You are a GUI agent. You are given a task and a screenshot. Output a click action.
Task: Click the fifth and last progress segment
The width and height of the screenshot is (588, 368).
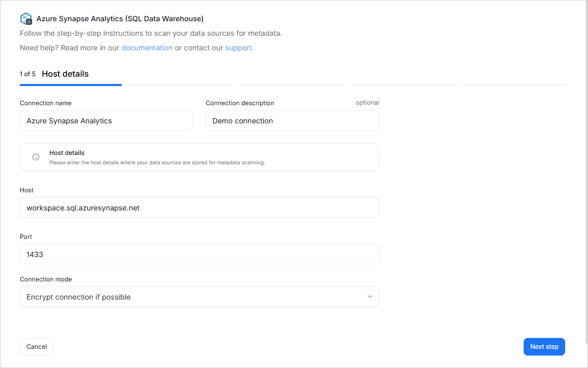[x=514, y=84]
